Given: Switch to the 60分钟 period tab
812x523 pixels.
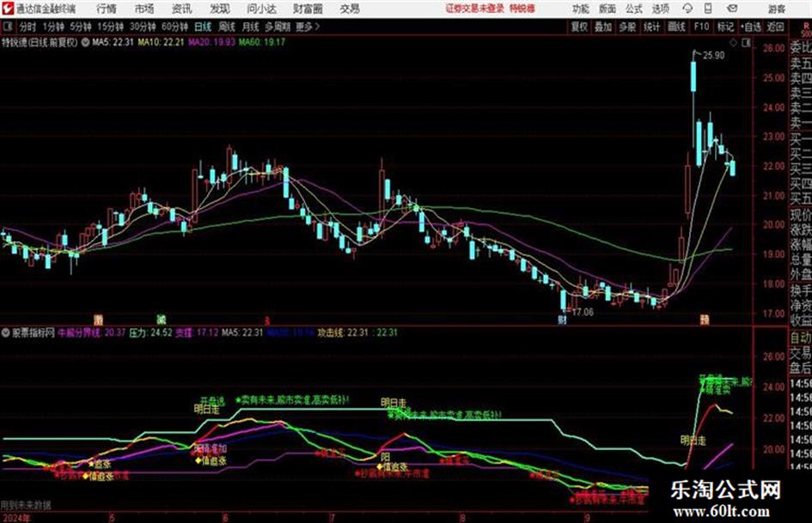Looking at the screenshot, I should pos(174,27).
